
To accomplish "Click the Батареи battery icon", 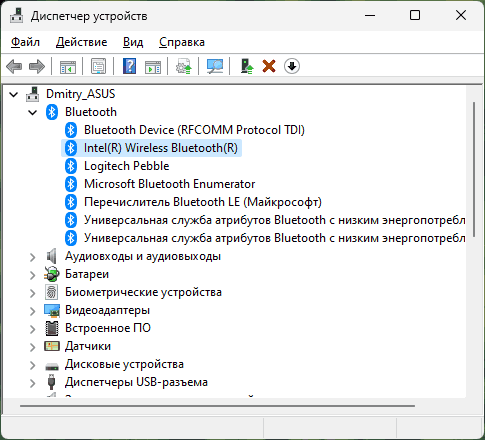I will point(52,274).
